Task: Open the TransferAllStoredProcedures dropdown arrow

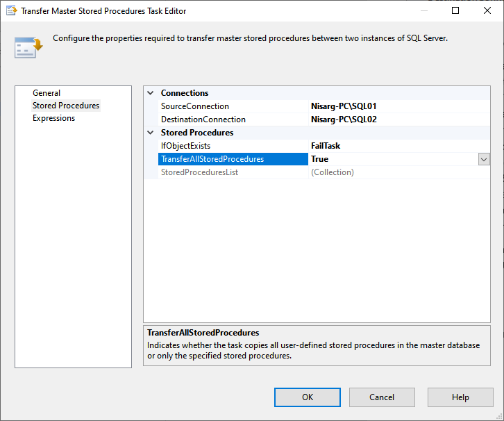Action: coord(484,159)
